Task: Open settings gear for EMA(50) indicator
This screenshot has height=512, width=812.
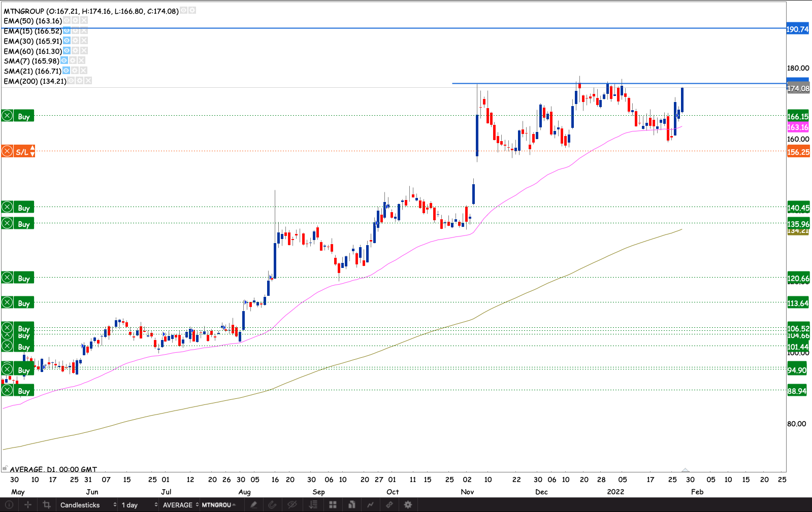Action: 75,21
